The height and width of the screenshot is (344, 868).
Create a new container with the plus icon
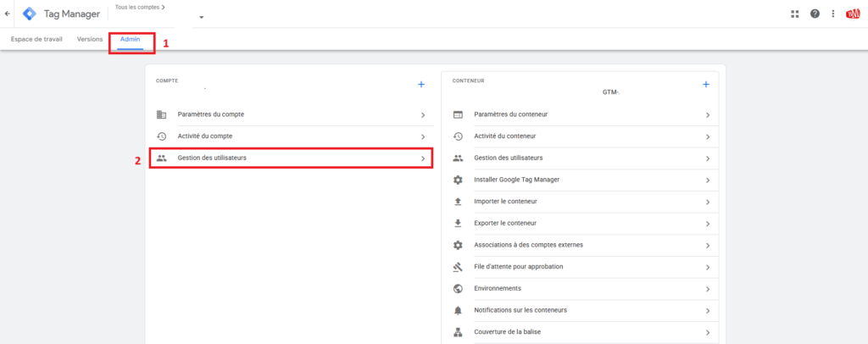pos(706,85)
